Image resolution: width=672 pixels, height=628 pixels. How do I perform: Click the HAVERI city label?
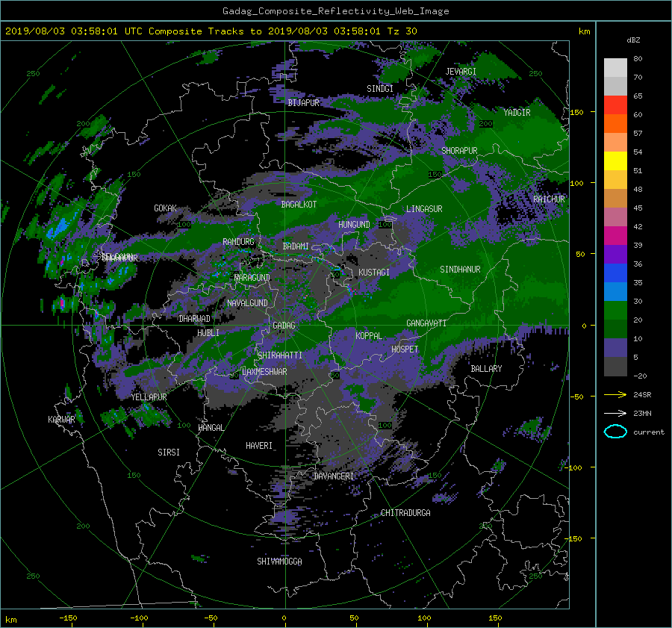259,446
